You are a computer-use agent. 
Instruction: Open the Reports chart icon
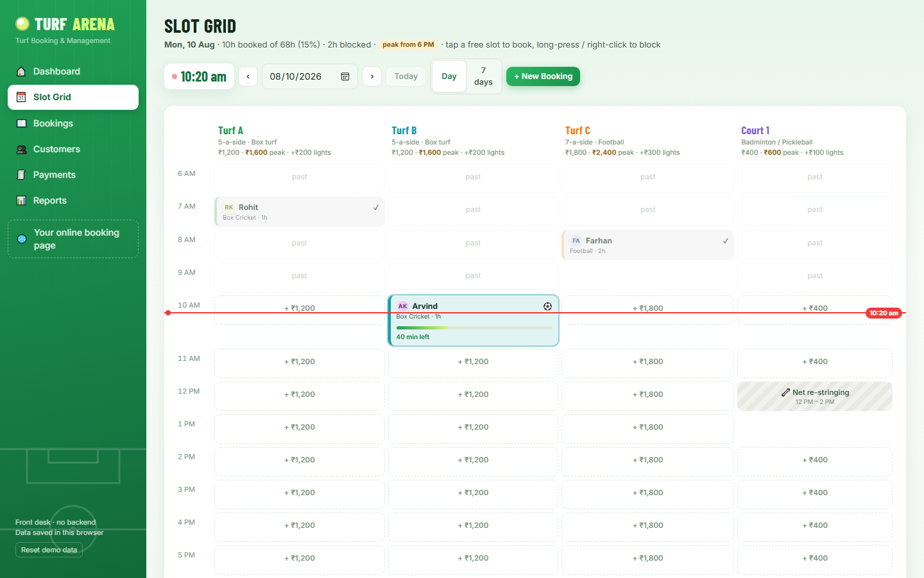21,200
